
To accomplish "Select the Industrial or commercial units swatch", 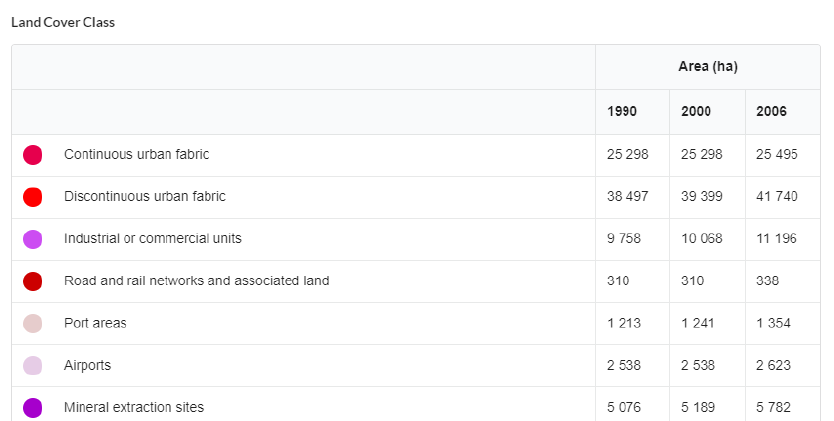I will point(33,239).
